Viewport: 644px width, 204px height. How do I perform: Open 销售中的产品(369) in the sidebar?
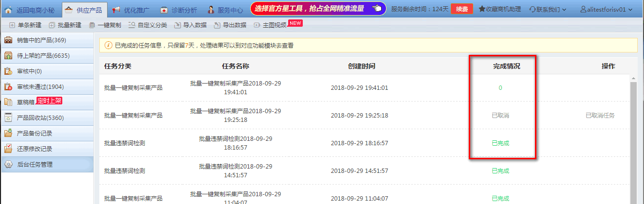(x=47, y=40)
